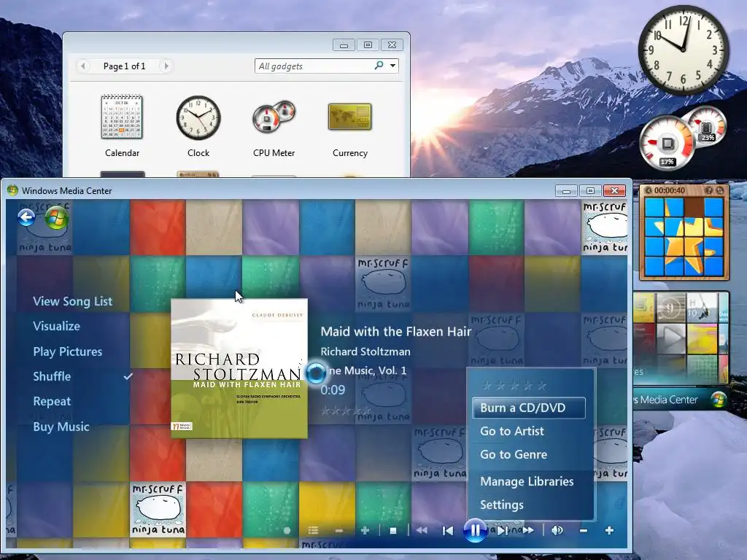747x560 pixels.
Task: Click the desktop analog clock gadget
Action: coord(683,50)
